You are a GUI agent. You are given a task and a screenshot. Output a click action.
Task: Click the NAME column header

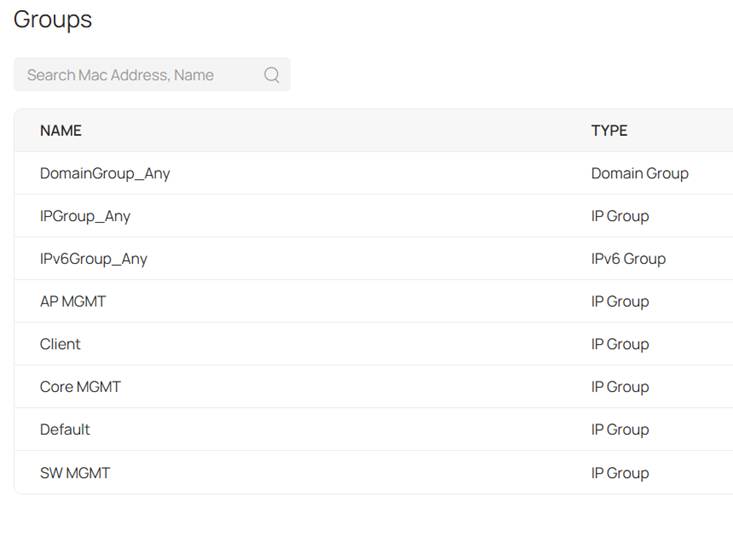click(x=61, y=130)
